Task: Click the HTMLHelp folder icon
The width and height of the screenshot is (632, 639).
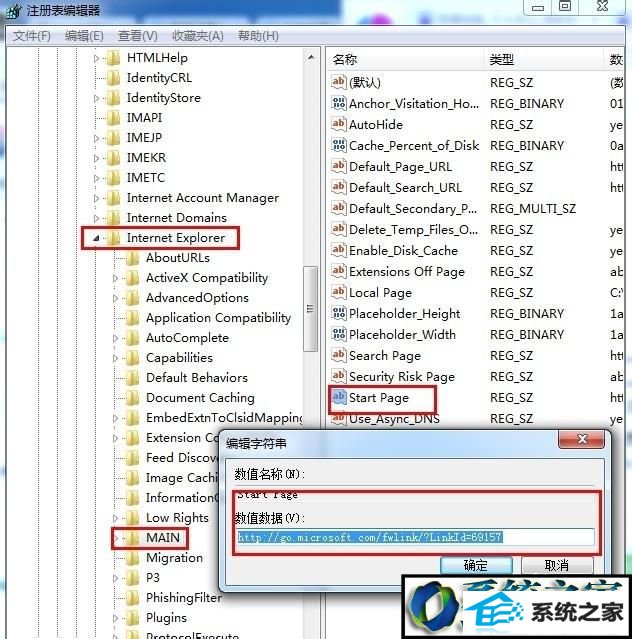Action: tap(114, 58)
